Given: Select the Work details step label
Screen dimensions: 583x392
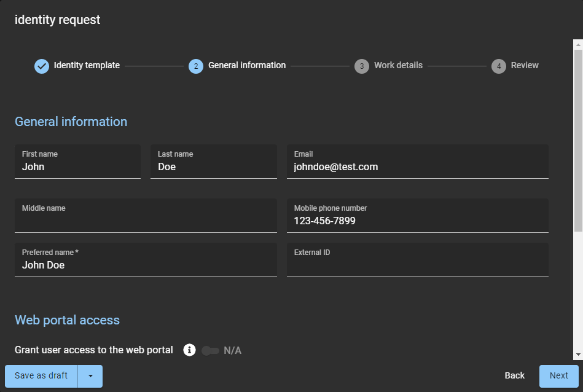Looking at the screenshot, I should [x=398, y=65].
